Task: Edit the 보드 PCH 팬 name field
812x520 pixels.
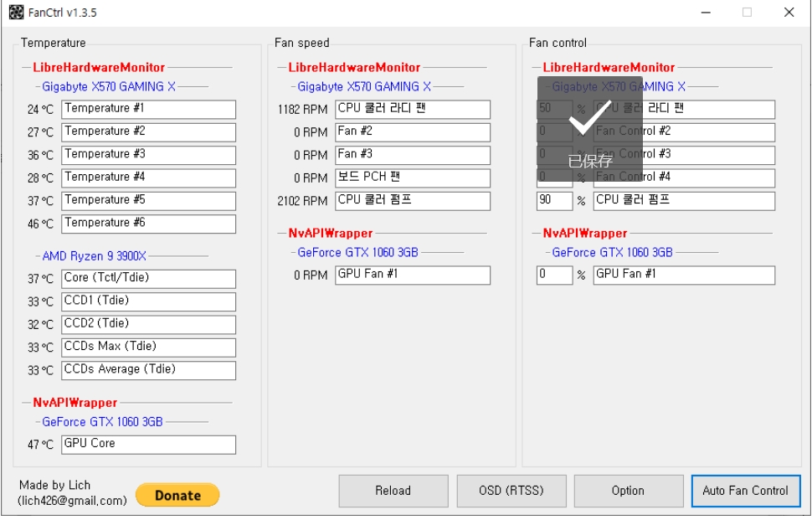Action: [x=413, y=178]
